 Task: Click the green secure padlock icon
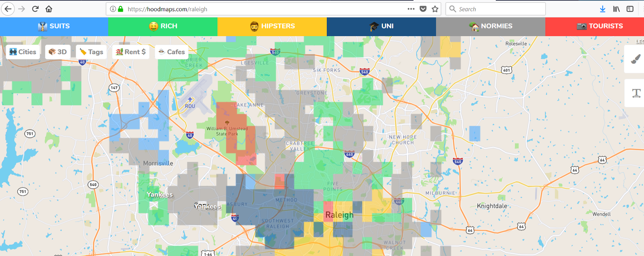pyautogui.click(x=120, y=9)
